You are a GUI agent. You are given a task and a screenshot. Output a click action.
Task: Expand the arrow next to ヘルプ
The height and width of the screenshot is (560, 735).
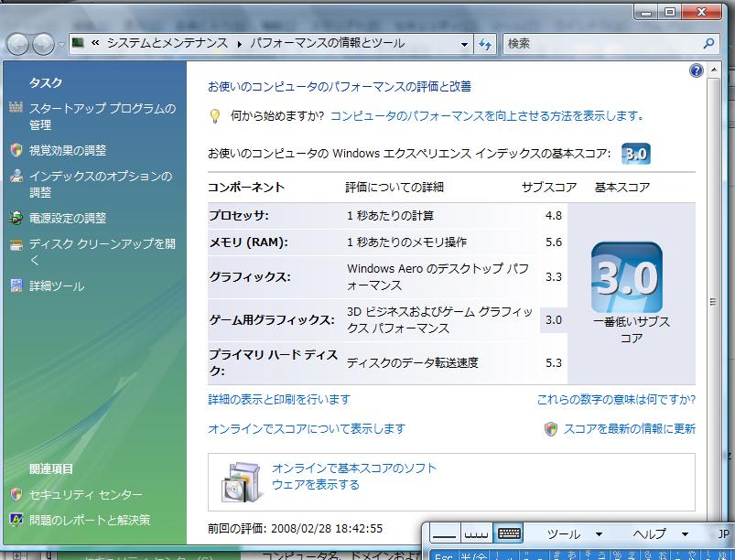(685, 534)
